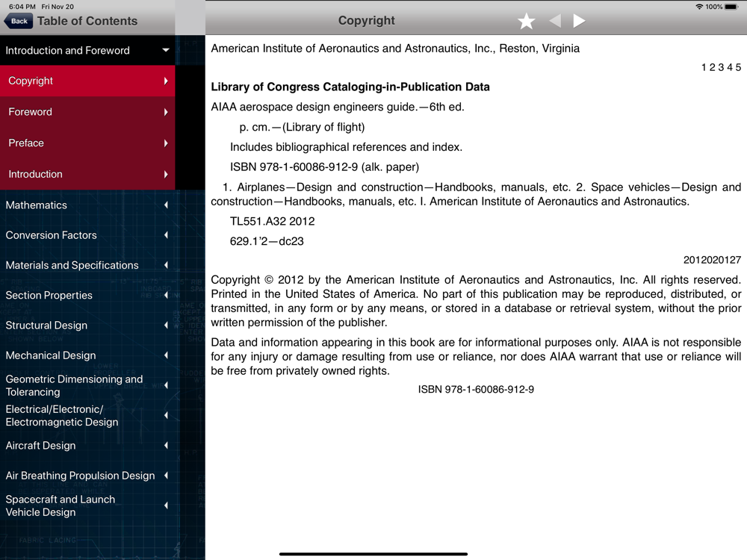Open the Preface entry
The height and width of the screenshot is (560, 747).
coord(87,143)
